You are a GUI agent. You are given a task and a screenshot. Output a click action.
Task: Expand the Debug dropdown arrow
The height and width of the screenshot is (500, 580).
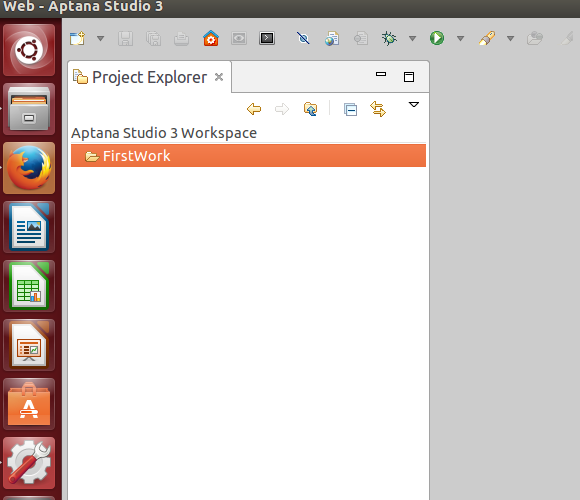click(412, 38)
